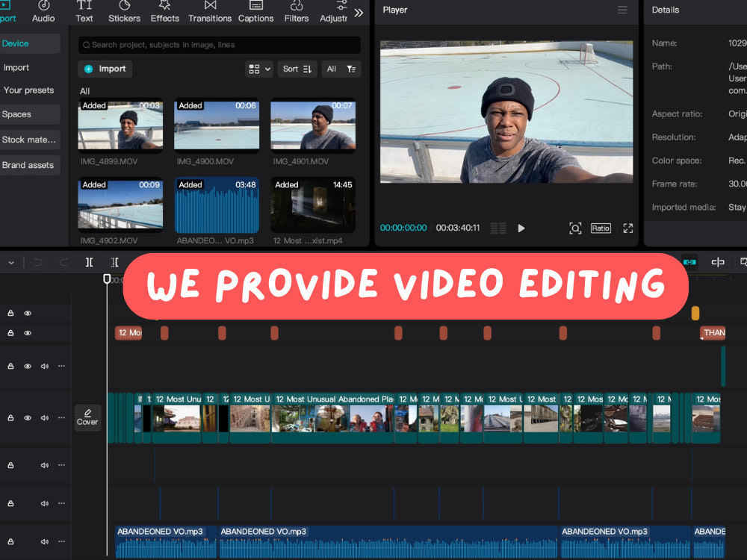This screenshot has height=560, width=747.
Task: Open more options for main video track
Action: (x=61, y=417)
